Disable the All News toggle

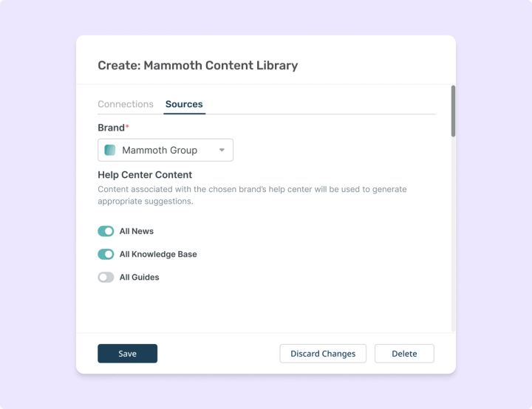pos(106,231)
